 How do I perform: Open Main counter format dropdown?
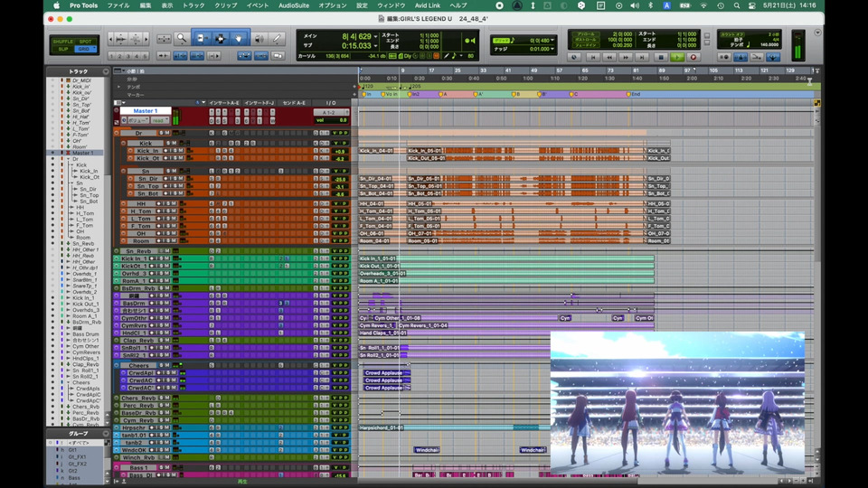tap(376, 36)
